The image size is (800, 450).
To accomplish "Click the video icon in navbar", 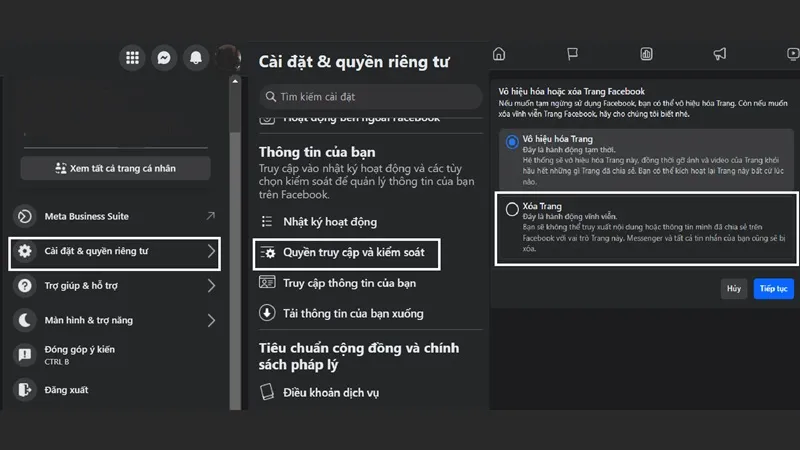I will [x=793, y=54].
